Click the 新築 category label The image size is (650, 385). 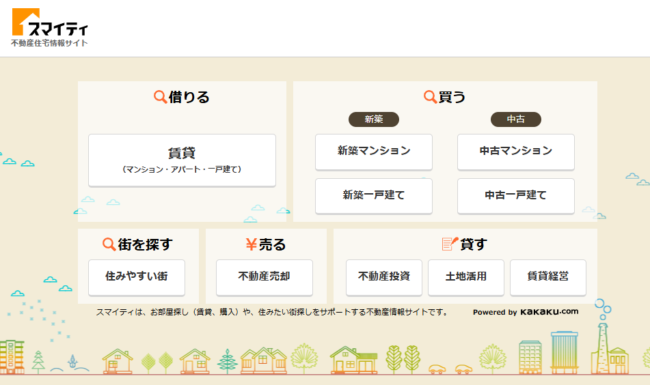point(374,119)
